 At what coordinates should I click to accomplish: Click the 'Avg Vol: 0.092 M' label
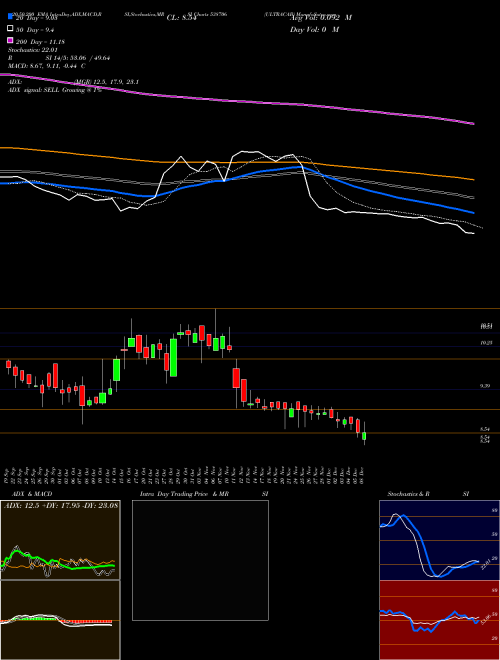[321, 18]
